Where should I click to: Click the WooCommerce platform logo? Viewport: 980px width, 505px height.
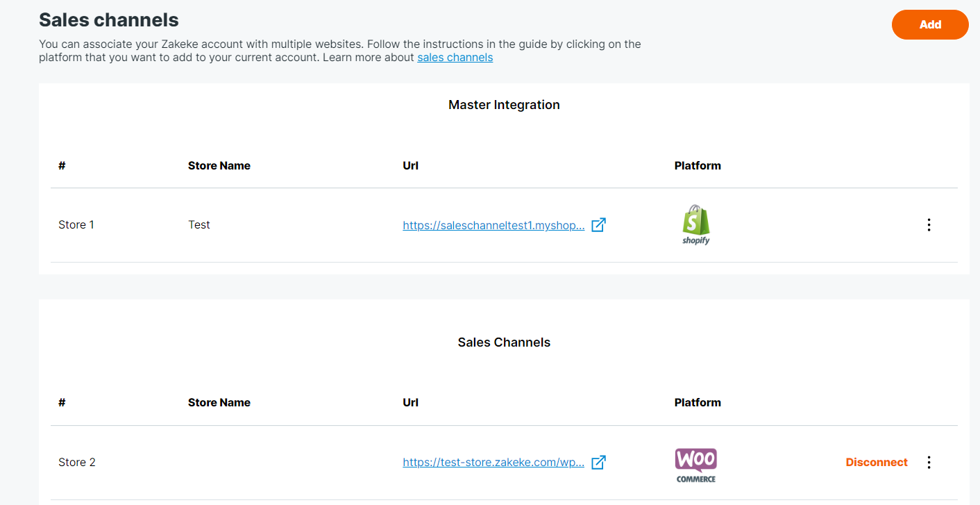pos(696,465)
